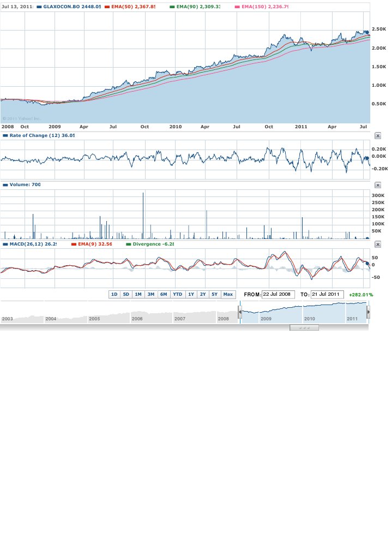Select the YTD time range
This screenshot has width=392, height=555.
click(177, 295)
